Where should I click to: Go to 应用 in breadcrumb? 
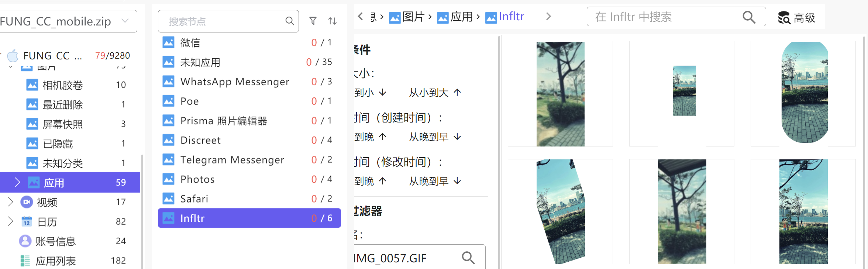click(461, 17)
